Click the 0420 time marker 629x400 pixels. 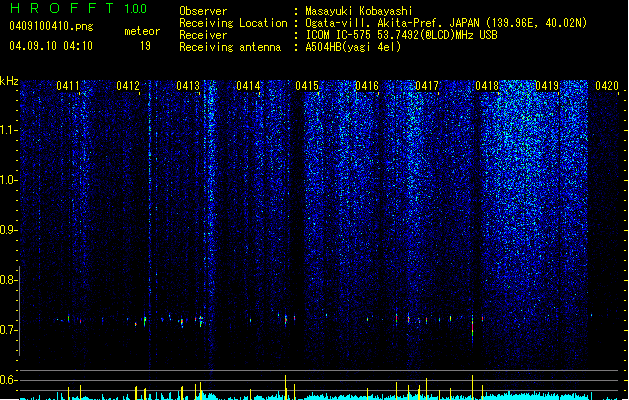607,86
